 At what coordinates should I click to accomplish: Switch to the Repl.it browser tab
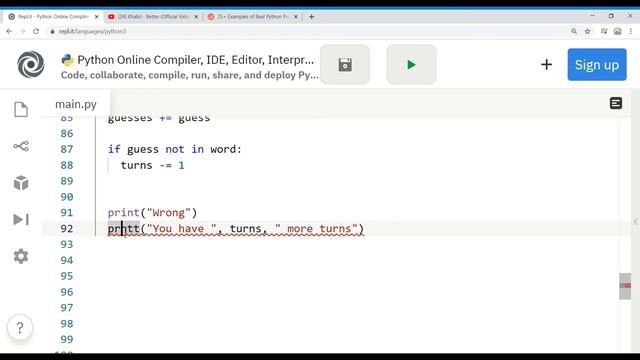53,17
